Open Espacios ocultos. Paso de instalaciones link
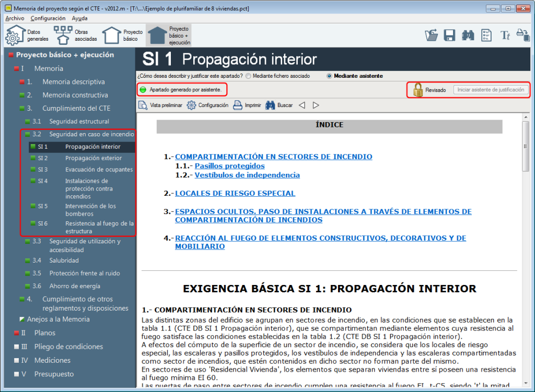535x392 pixels. click(x=323, y=216)
